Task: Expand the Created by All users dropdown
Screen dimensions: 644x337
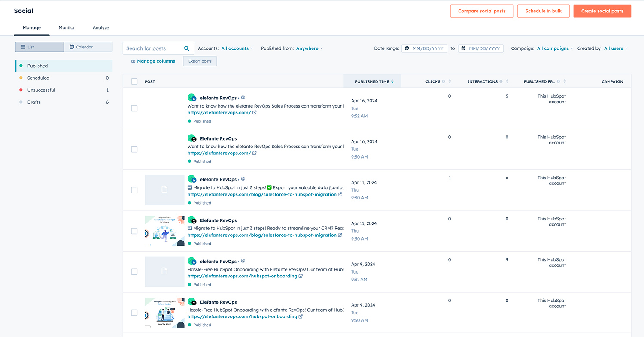Action: pos(615,48)
